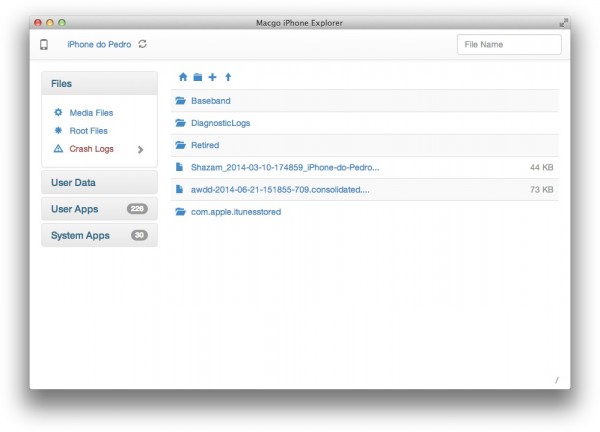Zoom the window with green button

point(62,23)
